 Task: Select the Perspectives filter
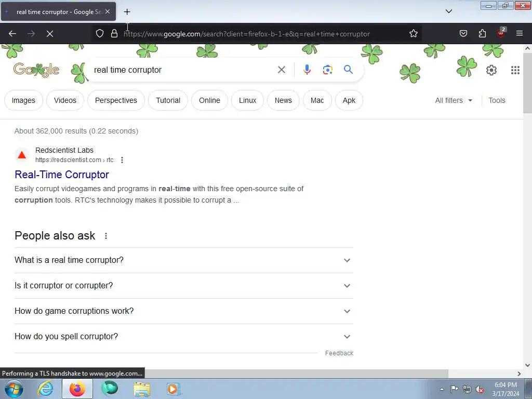(116, 100)
